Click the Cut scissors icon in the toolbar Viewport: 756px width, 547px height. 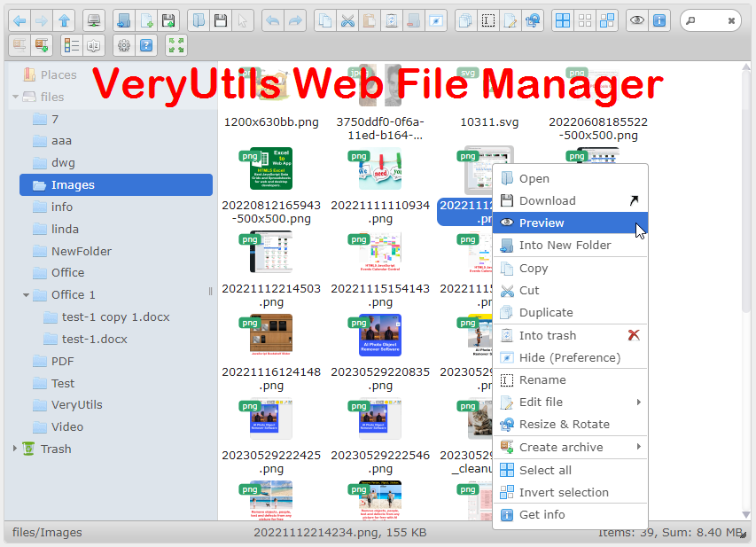pos(347,20)
